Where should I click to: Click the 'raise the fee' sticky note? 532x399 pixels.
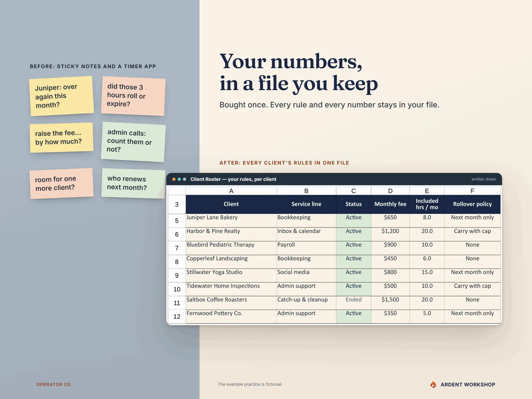click(x=62, y=138)
